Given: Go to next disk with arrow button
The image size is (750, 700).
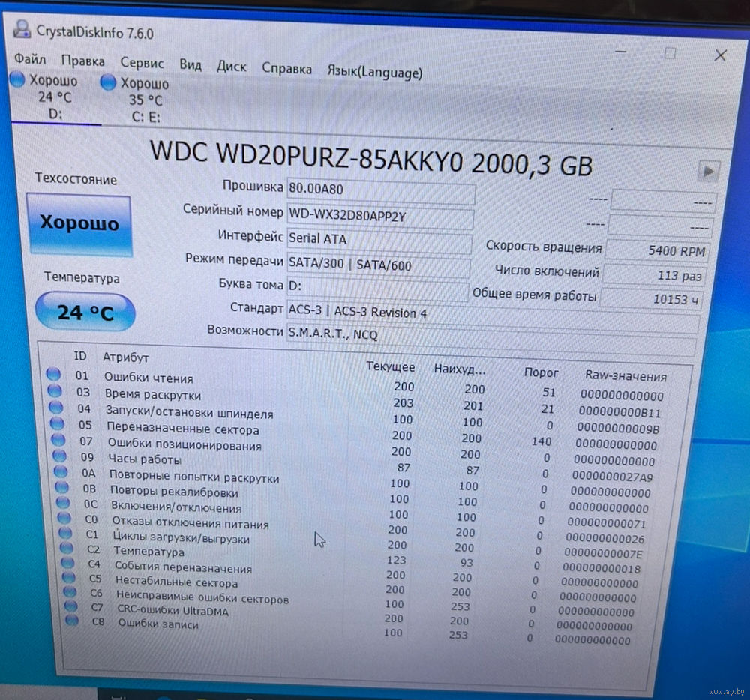Looking at the screenshot, I should tap(709, 171).
